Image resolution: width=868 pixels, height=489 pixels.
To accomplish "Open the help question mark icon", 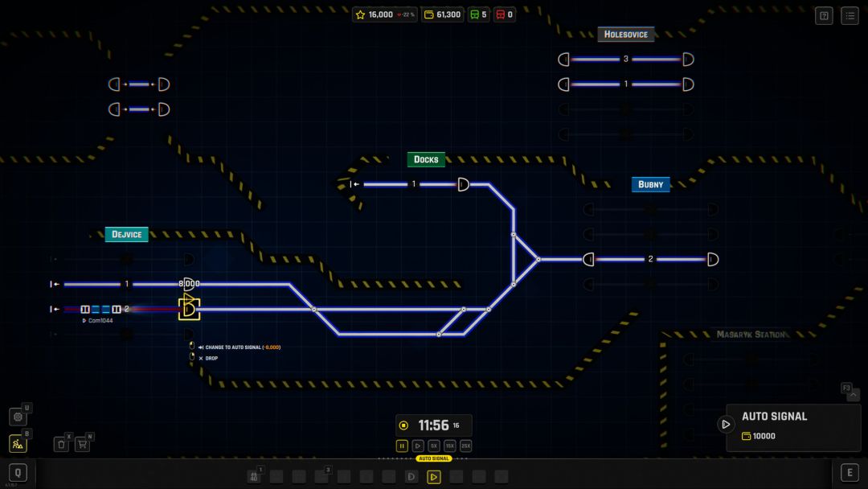I will pos(824,15).
